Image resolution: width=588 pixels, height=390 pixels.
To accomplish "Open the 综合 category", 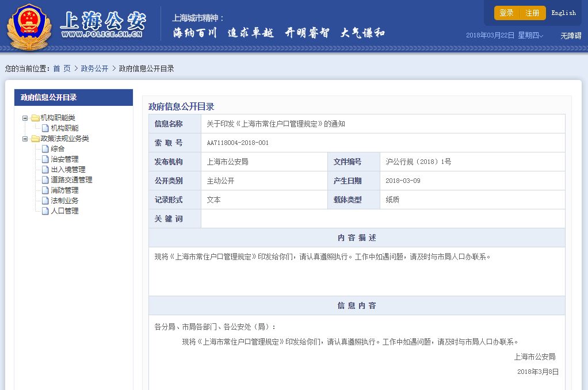I will click(x=58, y=149).
